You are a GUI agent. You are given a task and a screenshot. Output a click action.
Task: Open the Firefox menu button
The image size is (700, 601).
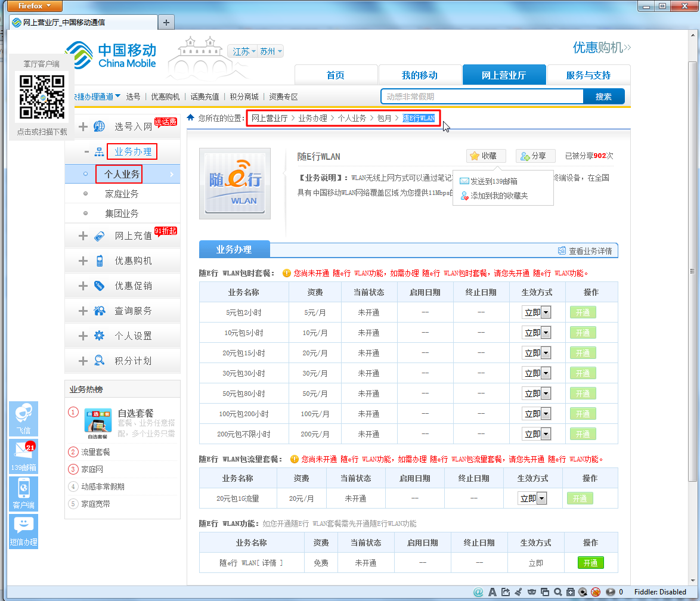pyautogui.click(x=35, y=6)
